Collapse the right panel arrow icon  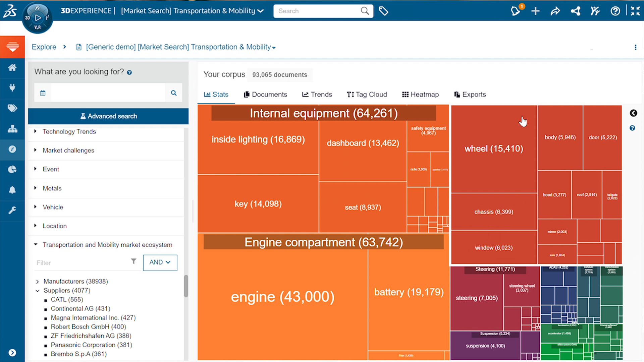633,113
